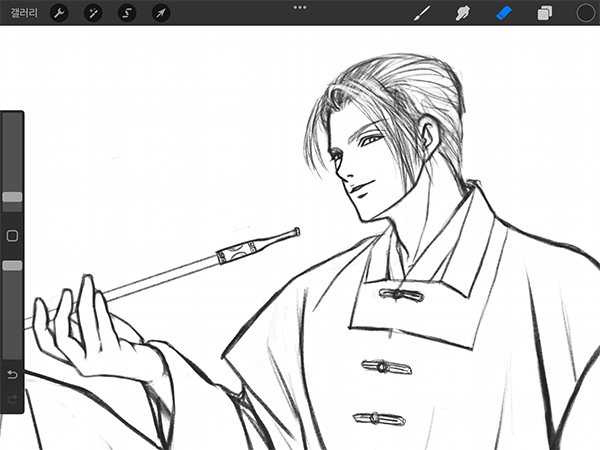Open the black color picker circle
The image size is (600, 450).
pos(585,13)
